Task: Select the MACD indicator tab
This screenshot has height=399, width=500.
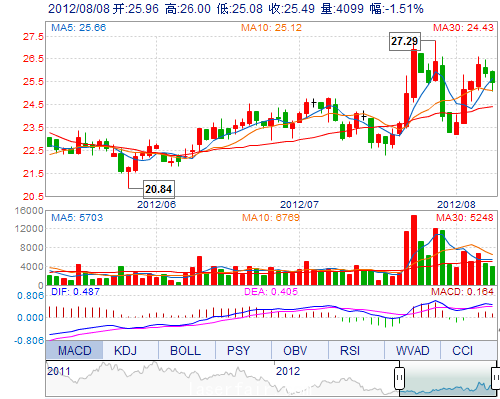Action: coord(74,350)
